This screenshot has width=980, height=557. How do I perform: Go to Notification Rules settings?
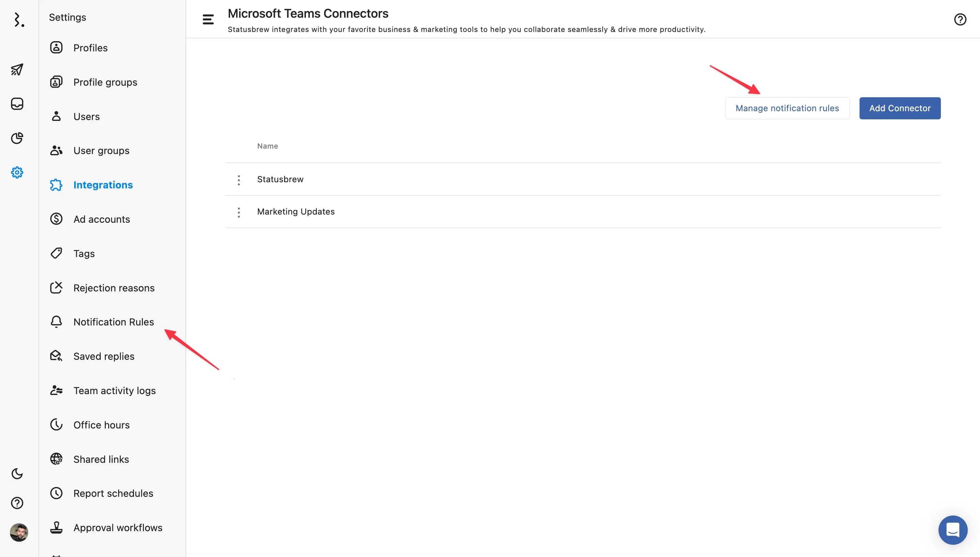point(113,322)
